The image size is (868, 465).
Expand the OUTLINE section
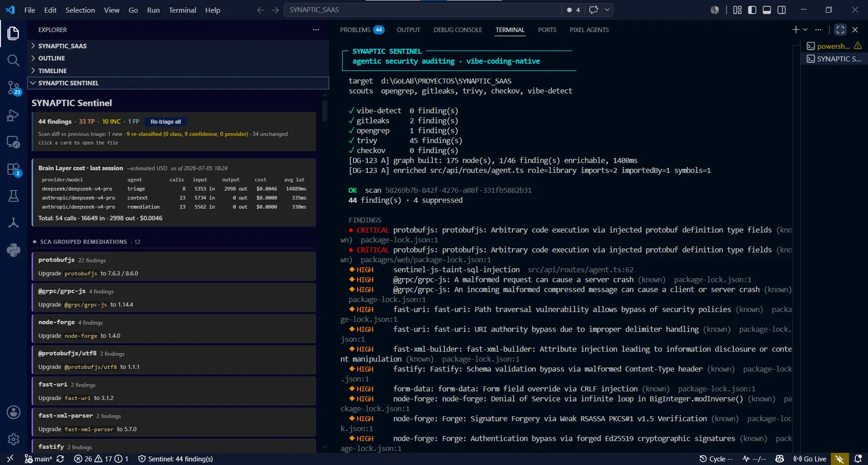pyautogui.click(x=178, y=58)
